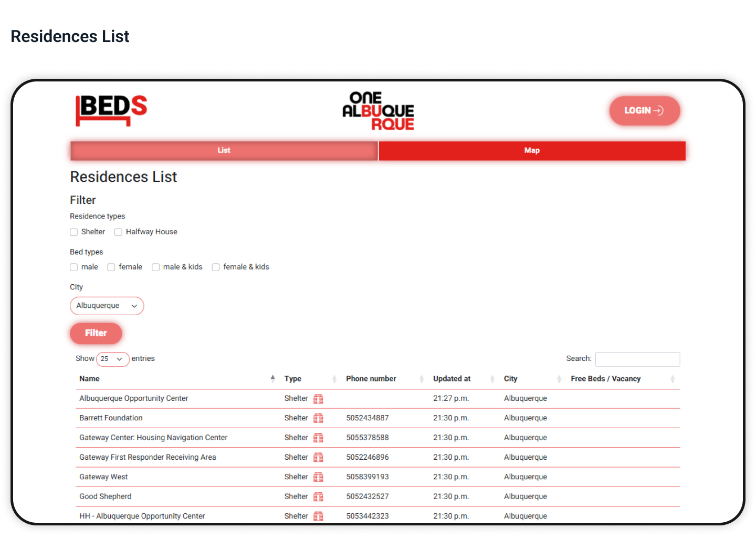Viewport: 756px width, 538px height.
Task: Click into the Search input field
Action: [x=637, y=359]
